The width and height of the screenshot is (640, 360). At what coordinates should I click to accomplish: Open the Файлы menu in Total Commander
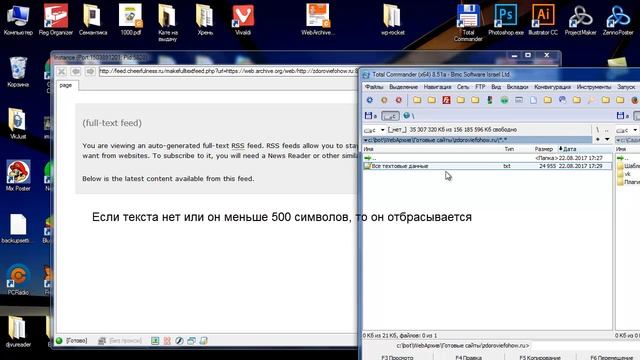point(374,87)
